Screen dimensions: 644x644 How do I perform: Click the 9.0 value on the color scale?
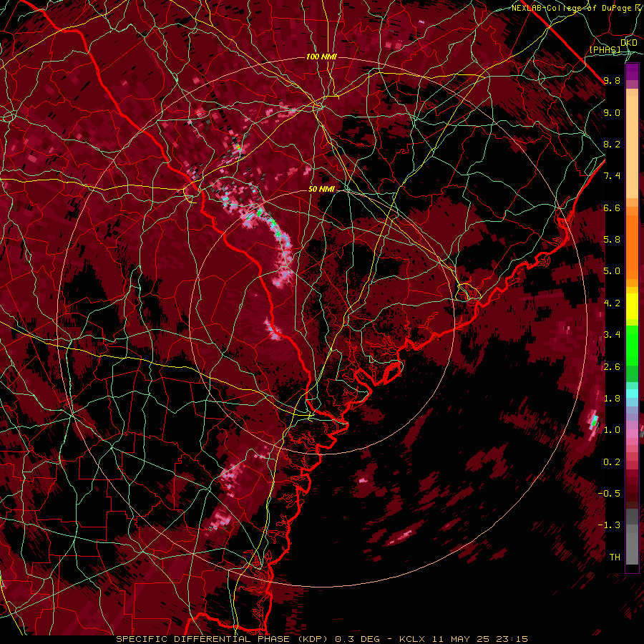pyautogui.click(x=612, y=112)
